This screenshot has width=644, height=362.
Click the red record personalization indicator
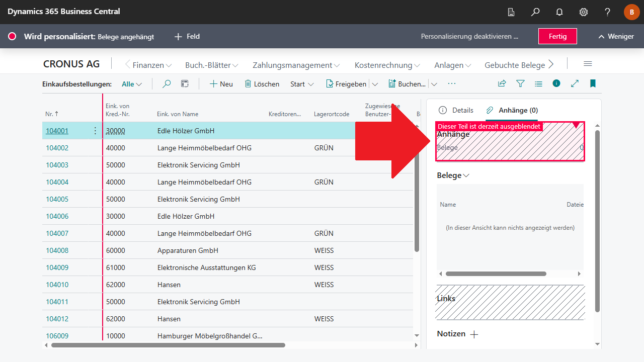(x=13, y=36)
